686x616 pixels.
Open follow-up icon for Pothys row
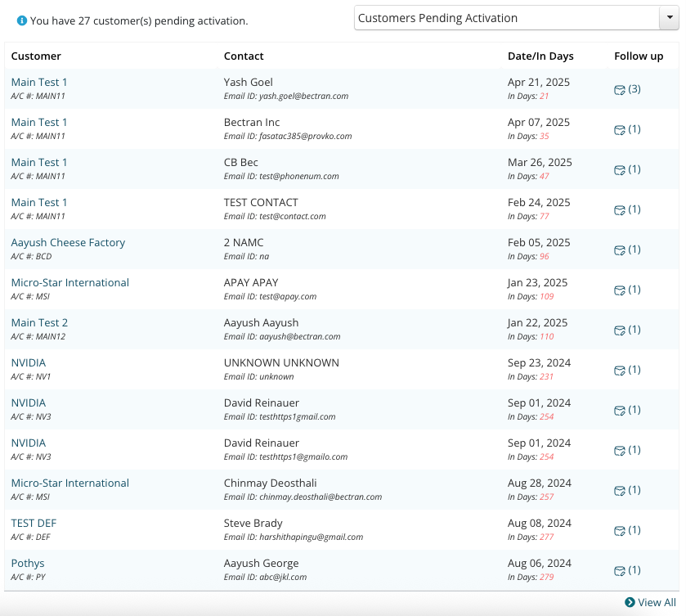[620, 571]
